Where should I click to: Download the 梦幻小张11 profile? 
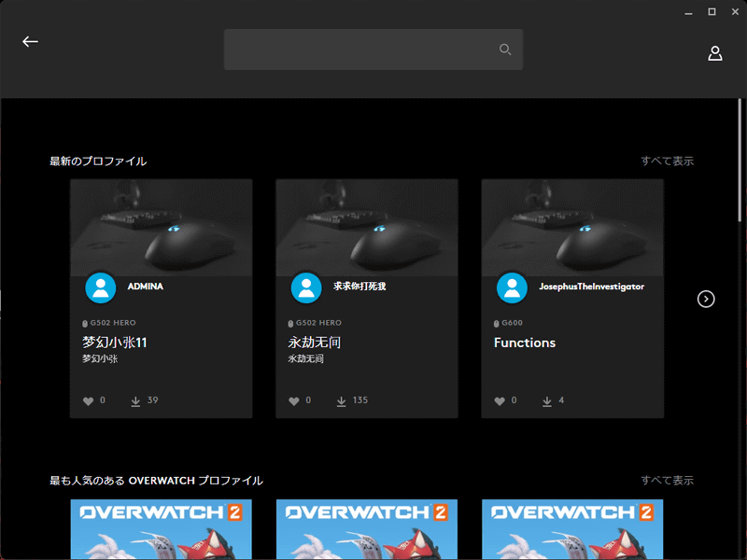pyautogui.click(x=135, y=401)
